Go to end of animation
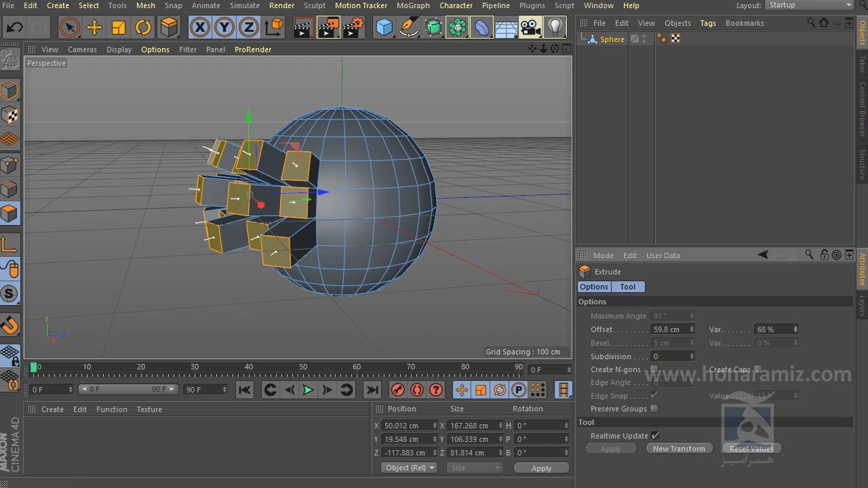 372,389
